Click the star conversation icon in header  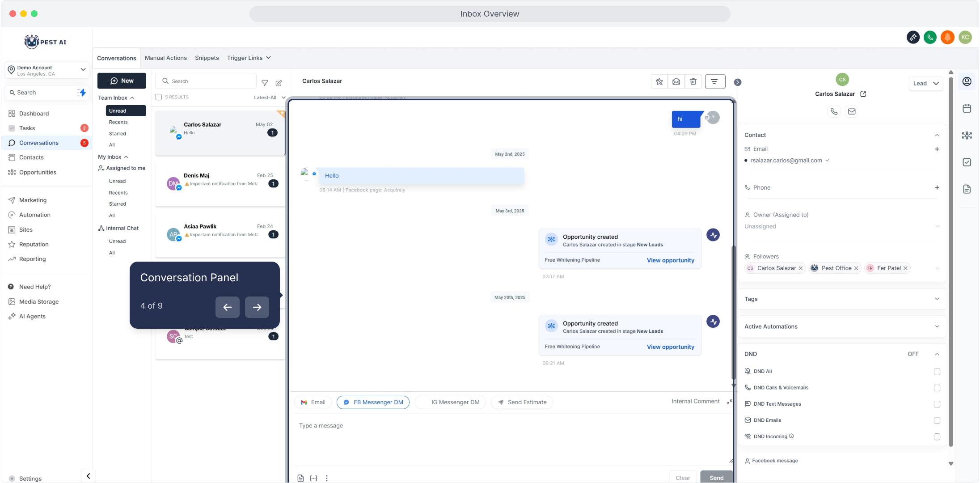[x=659, y=81]
